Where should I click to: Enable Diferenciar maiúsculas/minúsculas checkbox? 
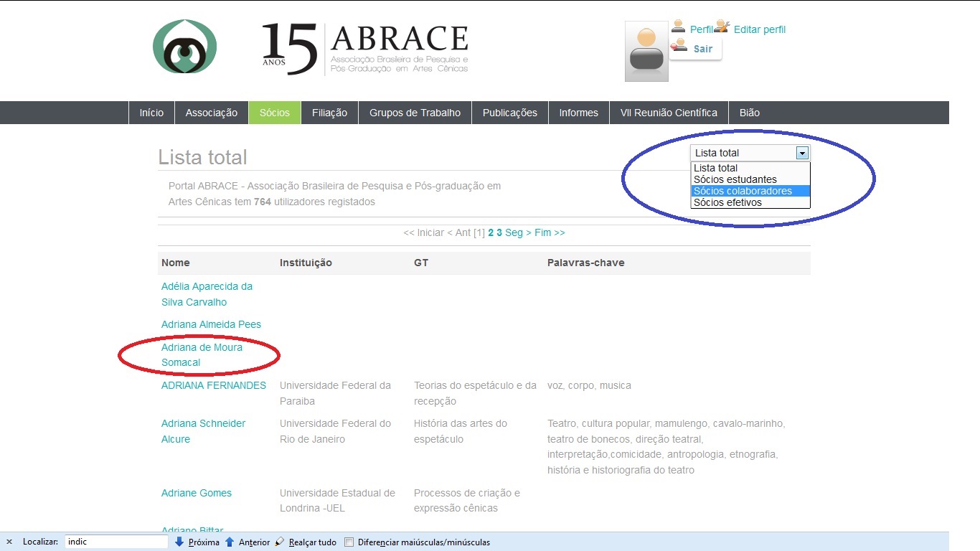[x=349, y=542]
